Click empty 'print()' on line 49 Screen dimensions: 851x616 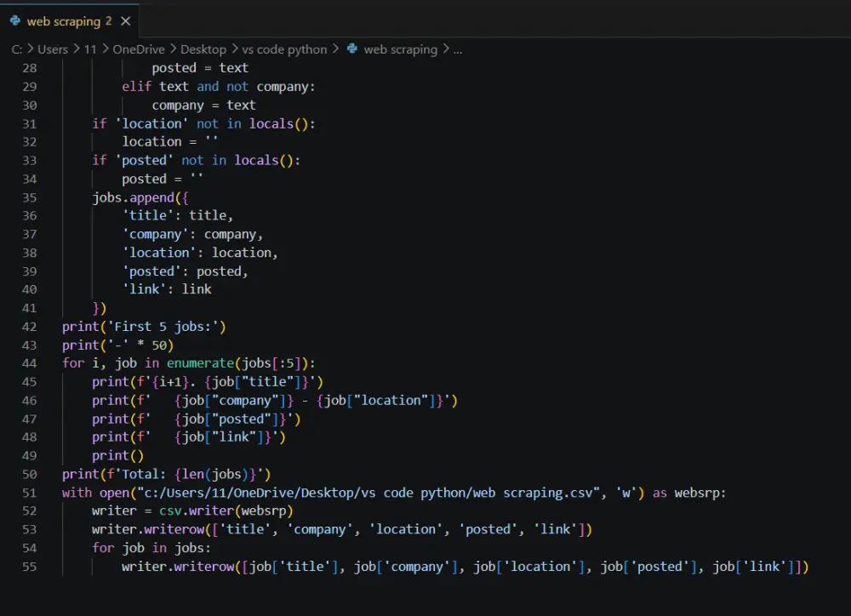117,455
